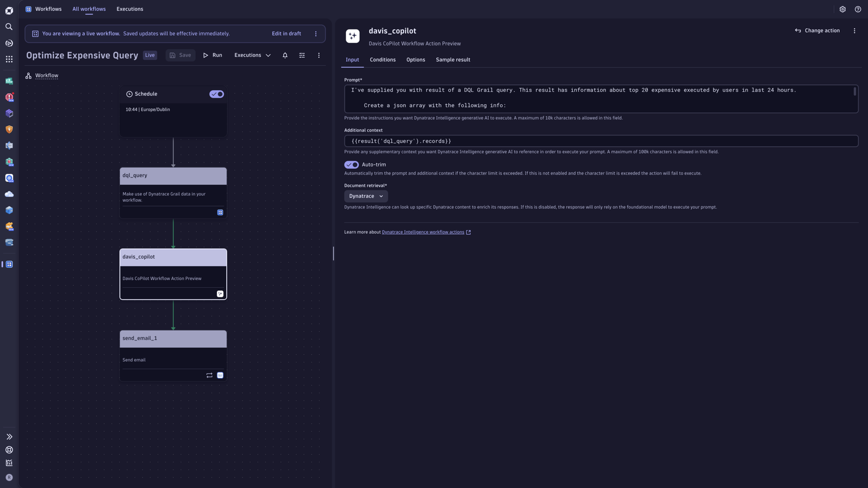The image size is (868, 488).
Task: Switch to the Input tab
Action: point(353,60)
